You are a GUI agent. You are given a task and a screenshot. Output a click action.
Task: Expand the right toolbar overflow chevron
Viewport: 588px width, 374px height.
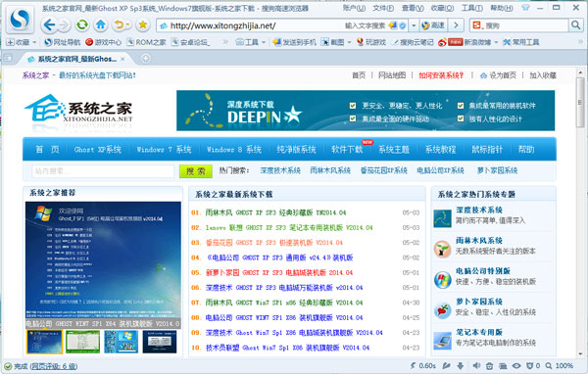pos(580,42)
